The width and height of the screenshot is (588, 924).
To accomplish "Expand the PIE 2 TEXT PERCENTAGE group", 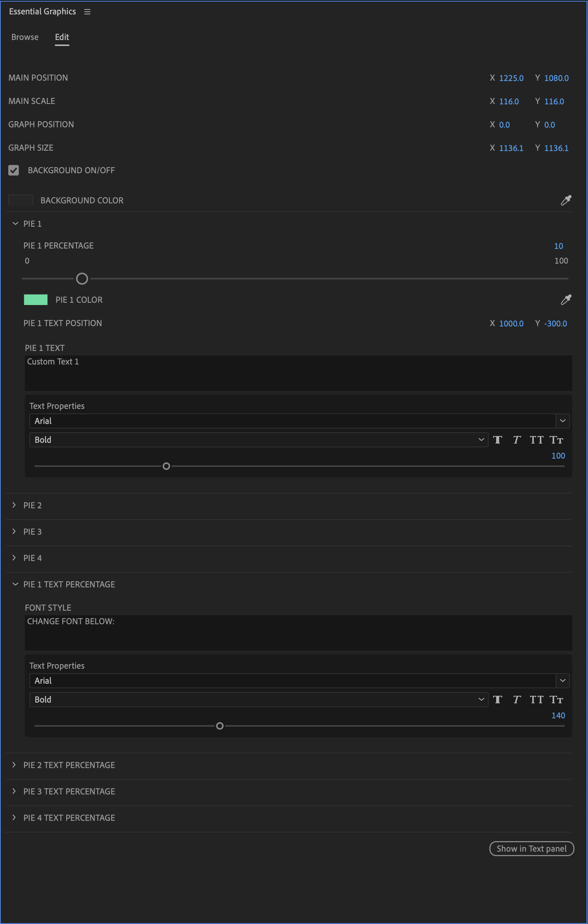I will click(x=15, y=765).
